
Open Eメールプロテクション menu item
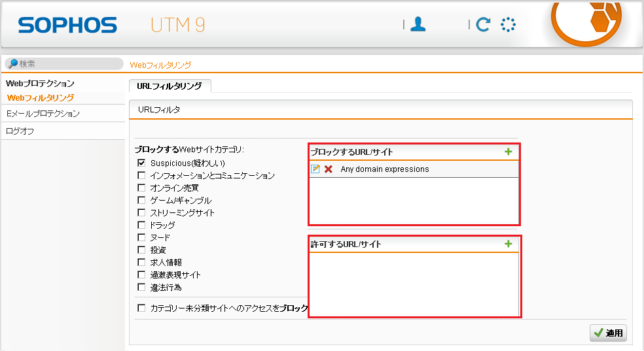pos(43,114)
